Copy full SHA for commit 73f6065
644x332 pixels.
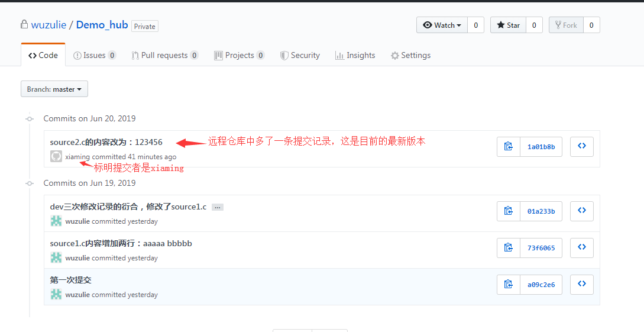[509, 248]
